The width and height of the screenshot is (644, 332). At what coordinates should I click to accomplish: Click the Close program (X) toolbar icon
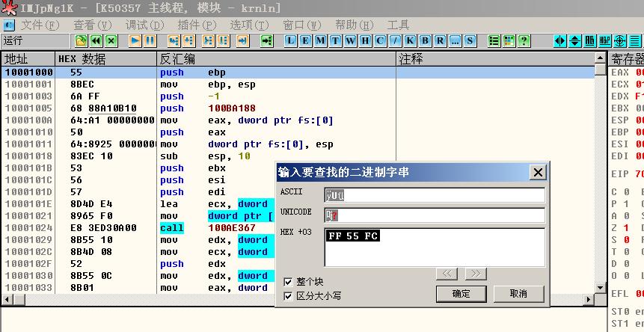[111, 40]
